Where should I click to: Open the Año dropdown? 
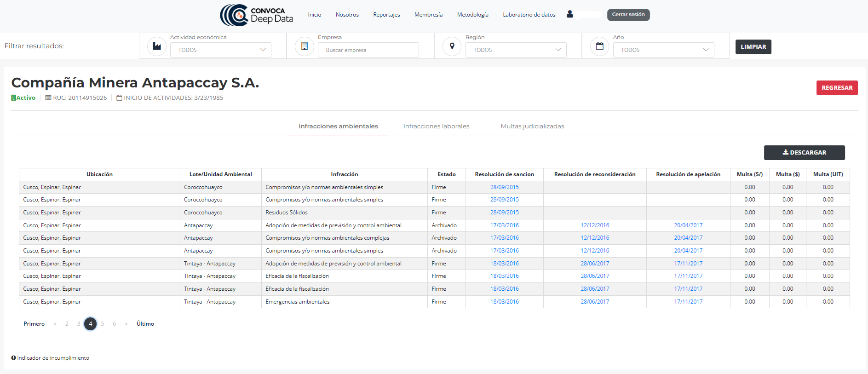[x=664, y=50]
